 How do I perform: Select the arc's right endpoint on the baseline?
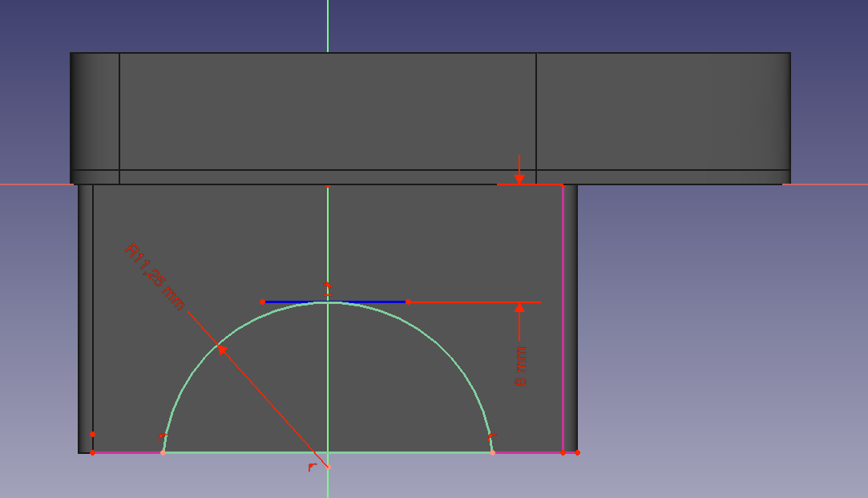click(x=493, y=452)
